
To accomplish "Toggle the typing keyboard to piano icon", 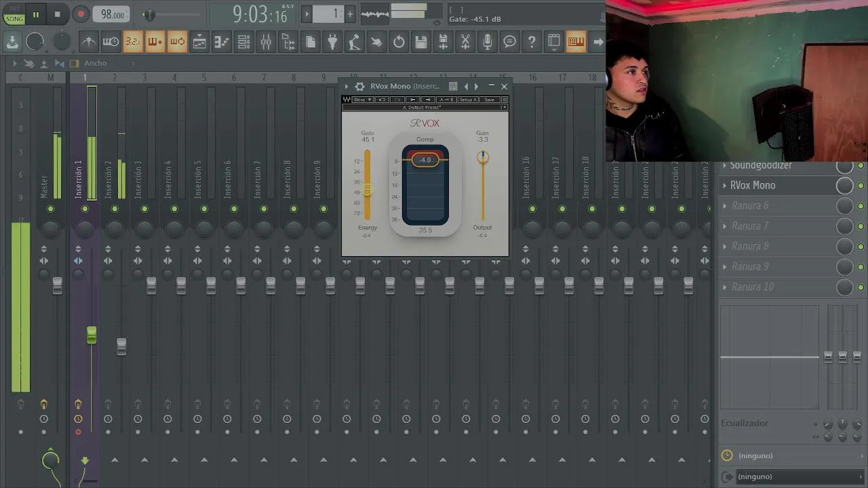I will pos(576,42).
